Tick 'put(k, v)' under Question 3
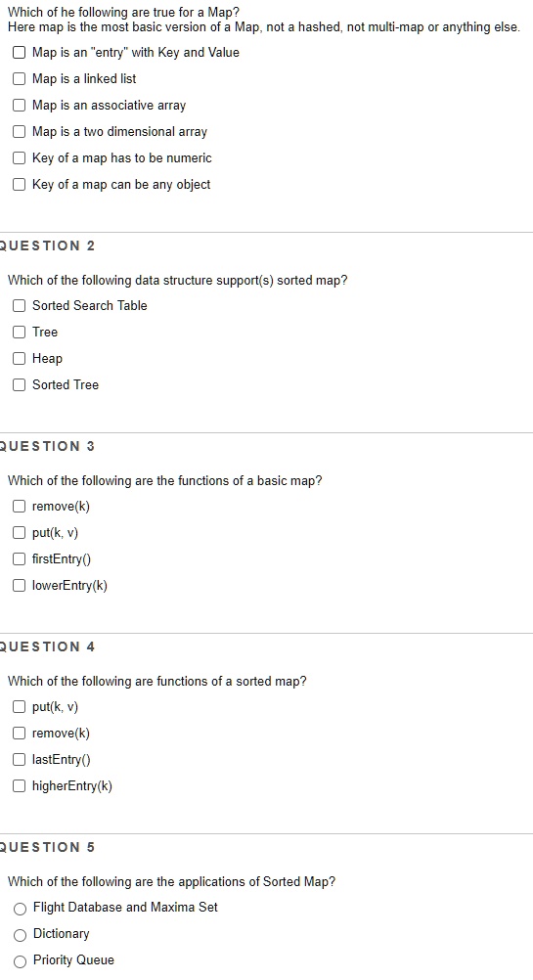This screenshot has height=980, width=533. tap(20, 532)
